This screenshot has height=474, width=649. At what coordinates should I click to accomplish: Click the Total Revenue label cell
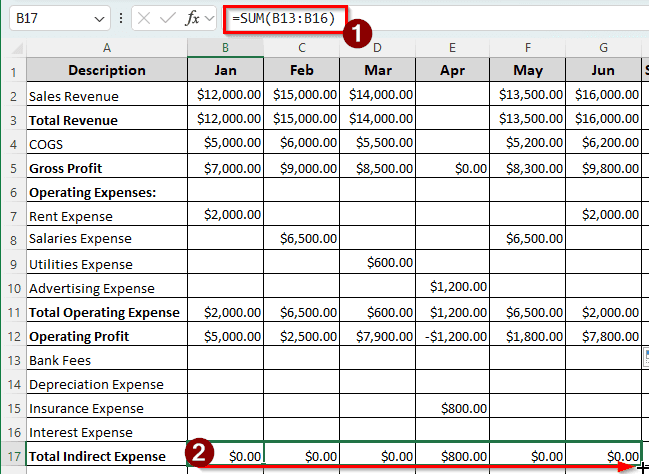107,118
